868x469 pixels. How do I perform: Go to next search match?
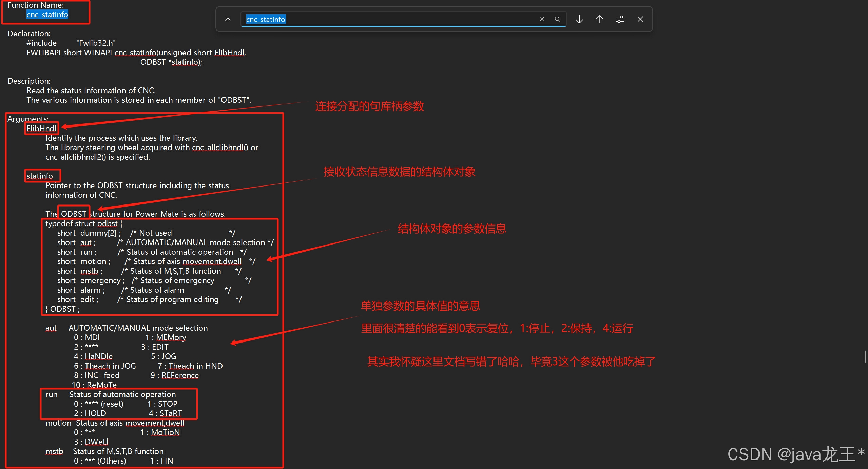point(579,19)
